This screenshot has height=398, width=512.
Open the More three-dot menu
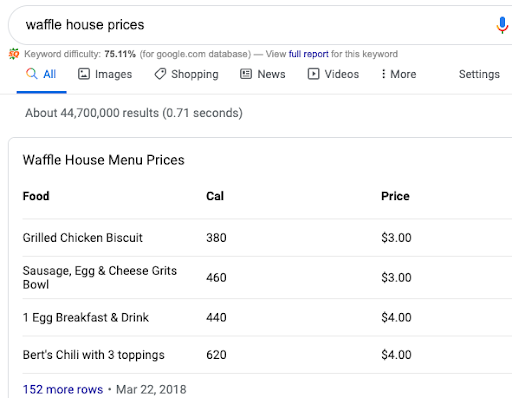coord(399,74)
